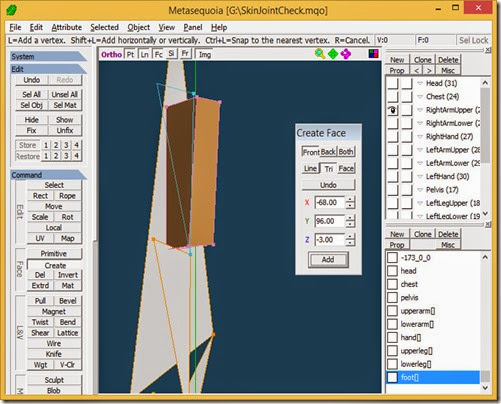
Task: Click Clone in the object panel
Action: pyautogui.click(x=423, y=60)
